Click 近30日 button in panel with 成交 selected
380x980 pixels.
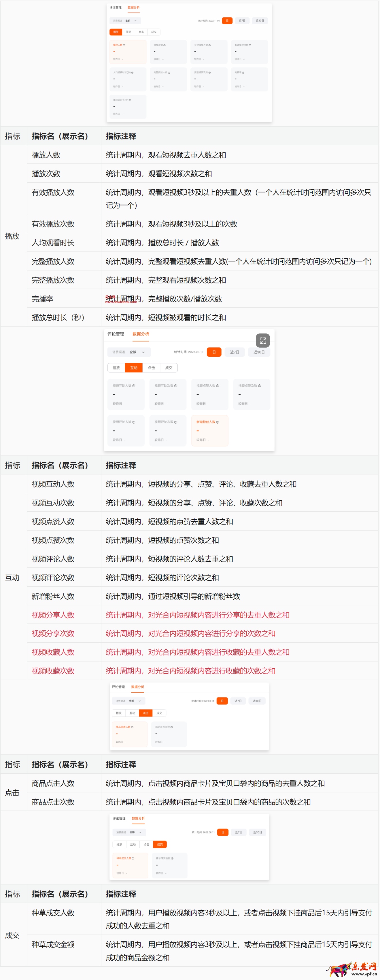[x=257, y=832]
